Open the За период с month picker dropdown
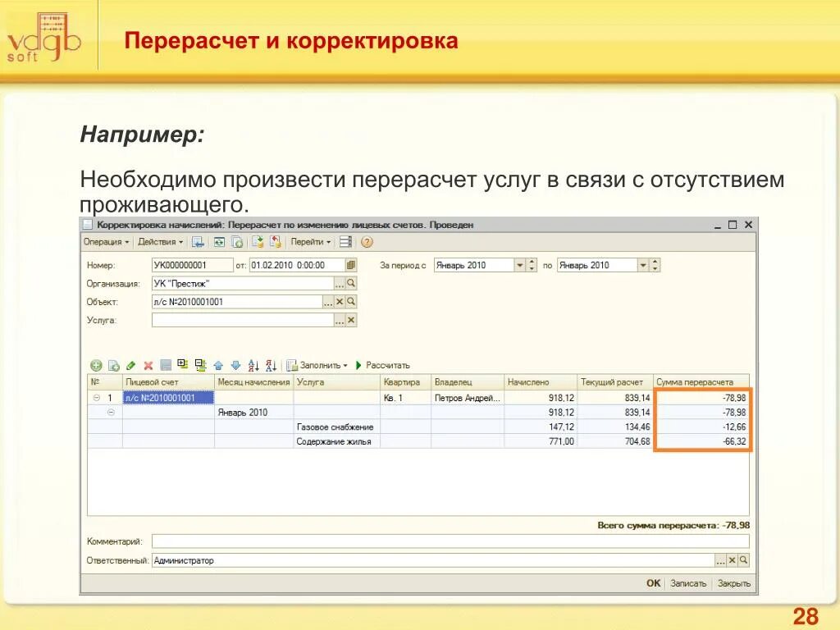 [x=519, y=265]
